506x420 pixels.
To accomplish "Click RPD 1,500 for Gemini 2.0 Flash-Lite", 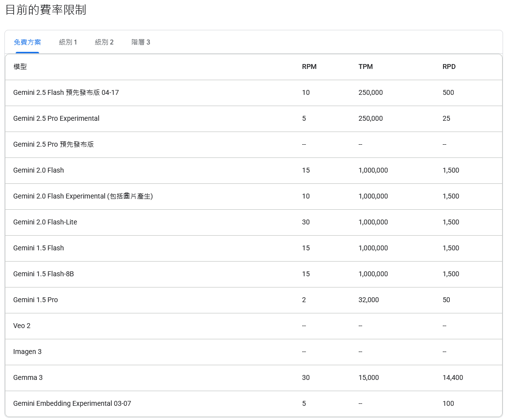I will pyautogui.click(x=451, y=222).
